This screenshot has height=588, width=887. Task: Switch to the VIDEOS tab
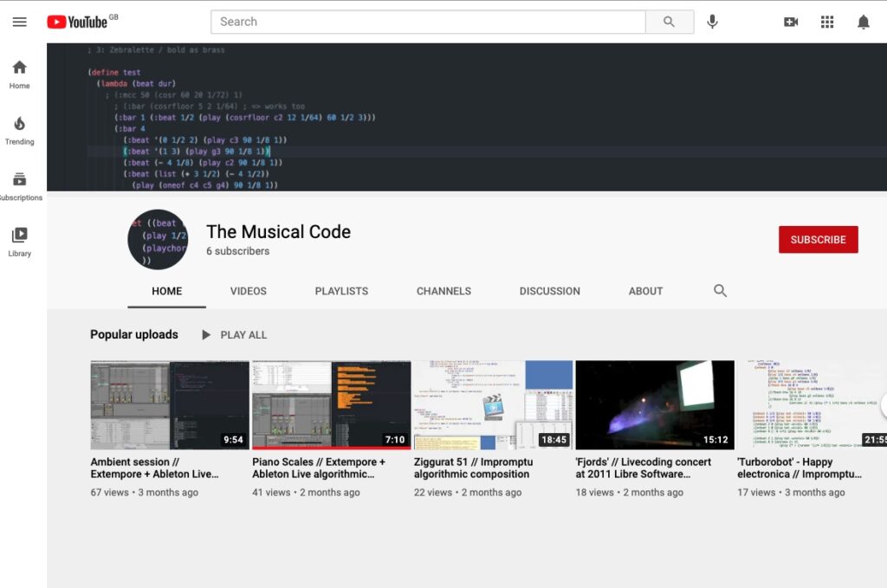pyautogui.click(x=248, y=291)
